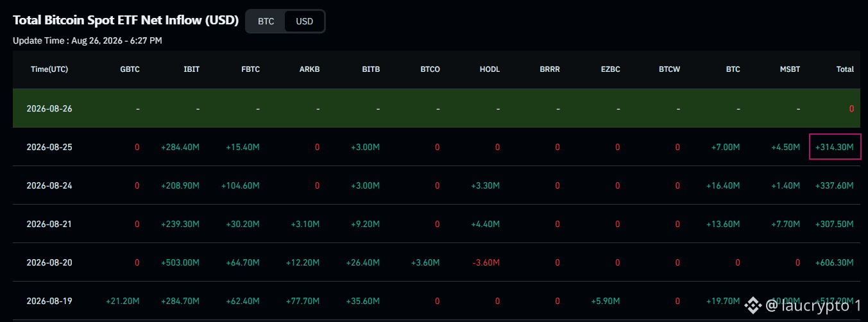Click the Update Time text
868x322 pixels.
87,40
